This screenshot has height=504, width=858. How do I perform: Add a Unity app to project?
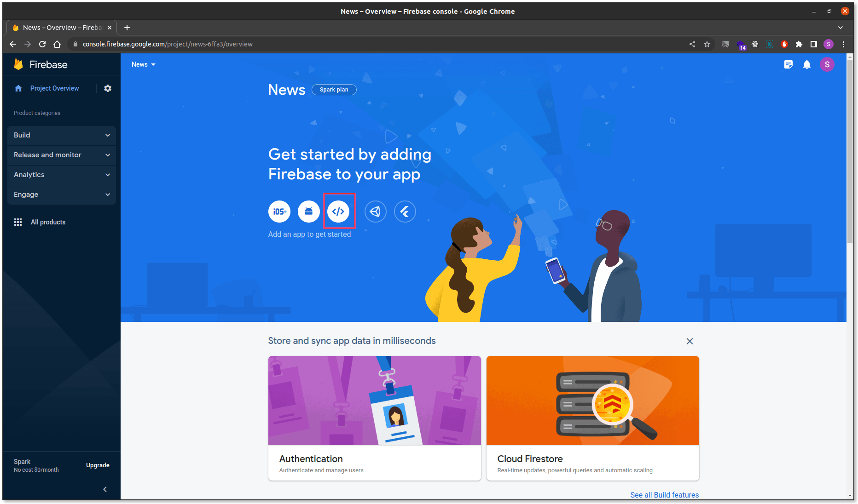click(376, 212)
